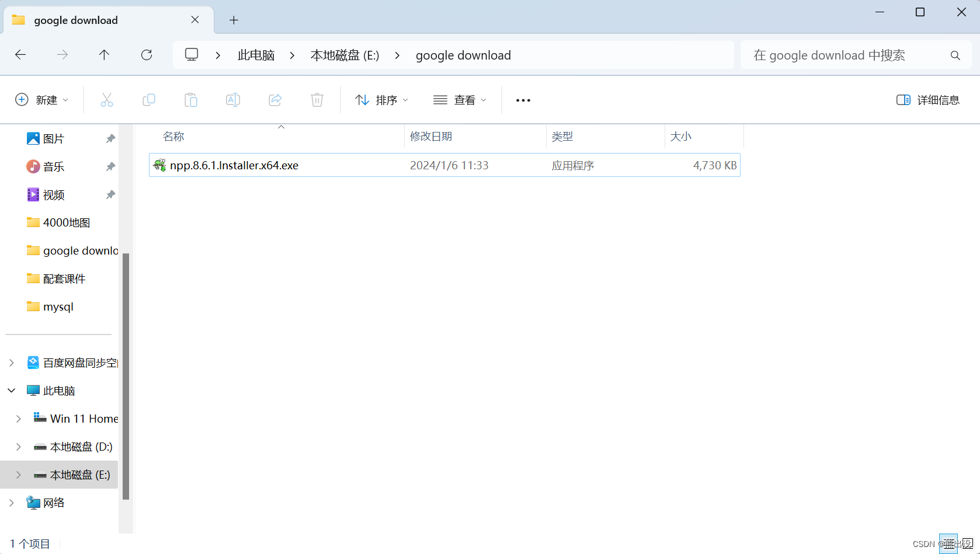980x554 pixels.
Task: Select 百度网盘同步空间 in sidebar
Action: [x=72, y=363]
